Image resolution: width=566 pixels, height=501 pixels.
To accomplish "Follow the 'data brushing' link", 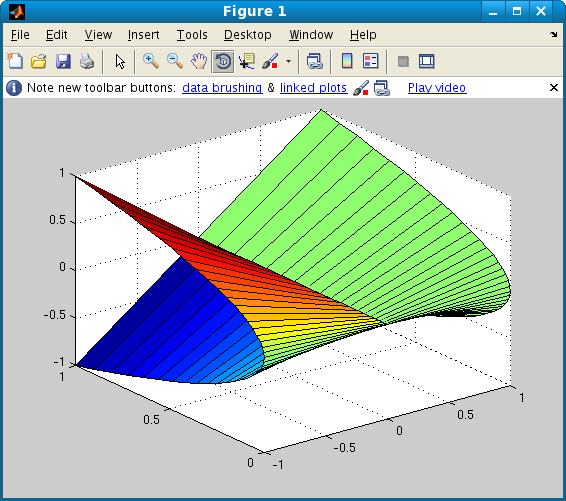I will pyautogui.click(x=222, y=88).
